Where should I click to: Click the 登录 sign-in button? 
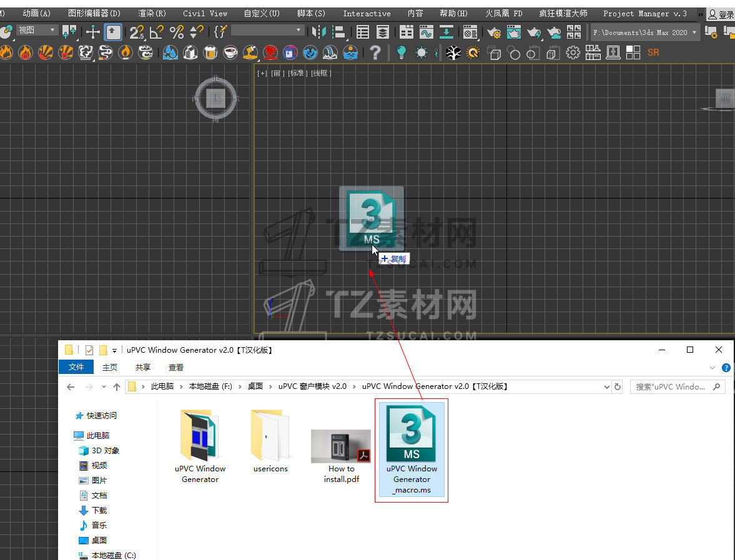(x=721, y=14)
